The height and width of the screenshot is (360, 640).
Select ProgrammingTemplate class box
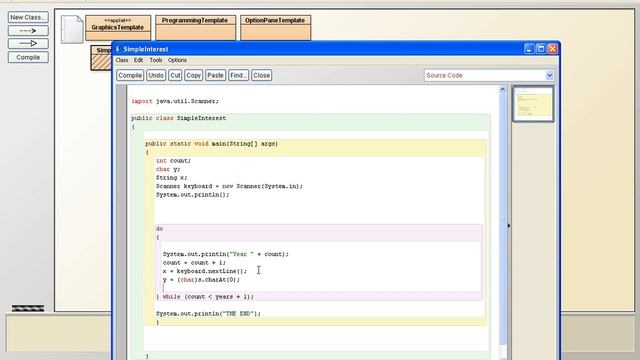(x=195, y=28)
